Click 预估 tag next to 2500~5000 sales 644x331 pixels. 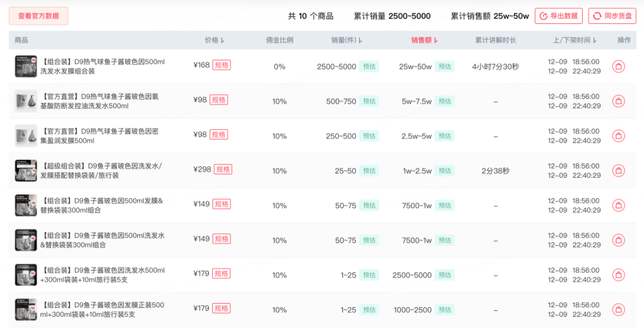pyautogui.click(x=369, y=66)
